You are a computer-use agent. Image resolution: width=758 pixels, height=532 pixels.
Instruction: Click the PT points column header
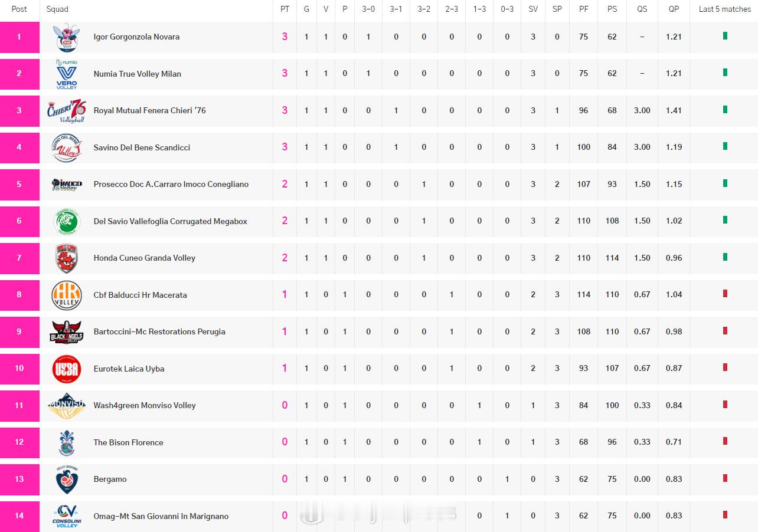(285, 9)
